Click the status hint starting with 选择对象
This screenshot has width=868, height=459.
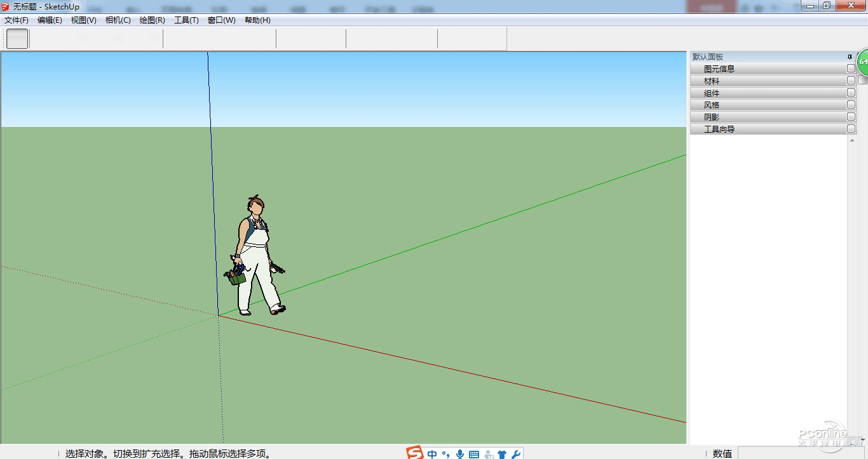point(168,453)
